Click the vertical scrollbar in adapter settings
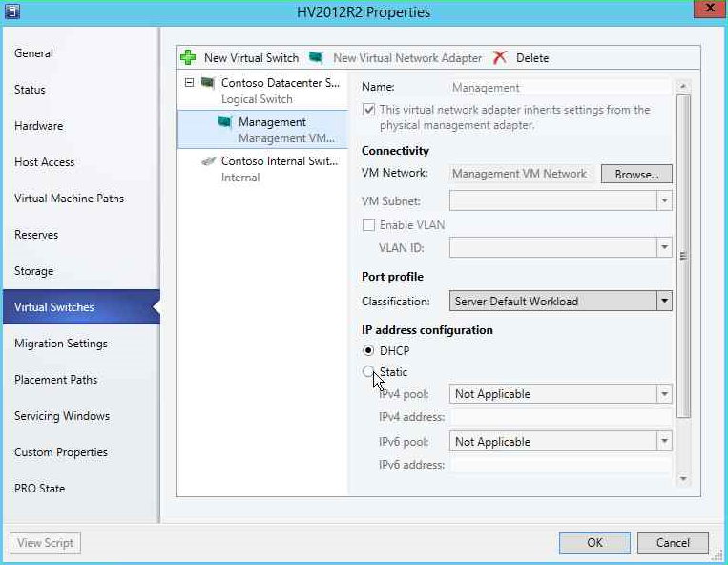The width and height of the screenshot is (728, 565). pos(683,257)
